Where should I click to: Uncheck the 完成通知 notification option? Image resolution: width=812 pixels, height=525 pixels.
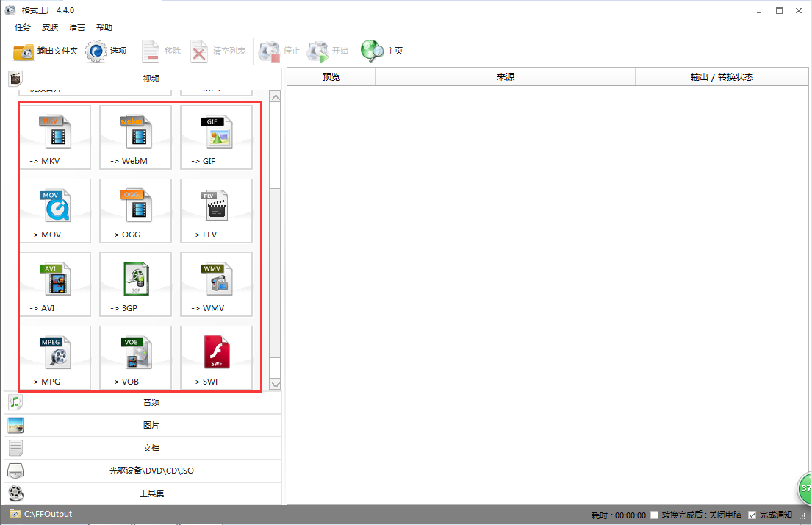click(x=751, y=515)
